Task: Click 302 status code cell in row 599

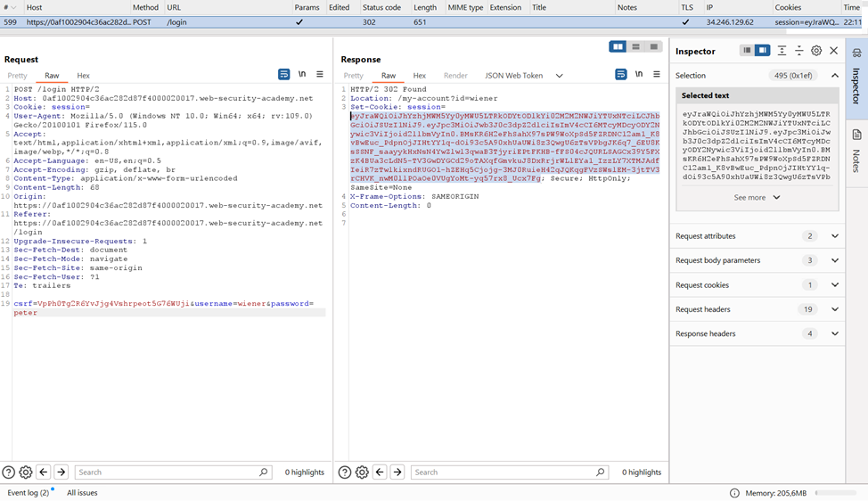Action: coord(369,22)
